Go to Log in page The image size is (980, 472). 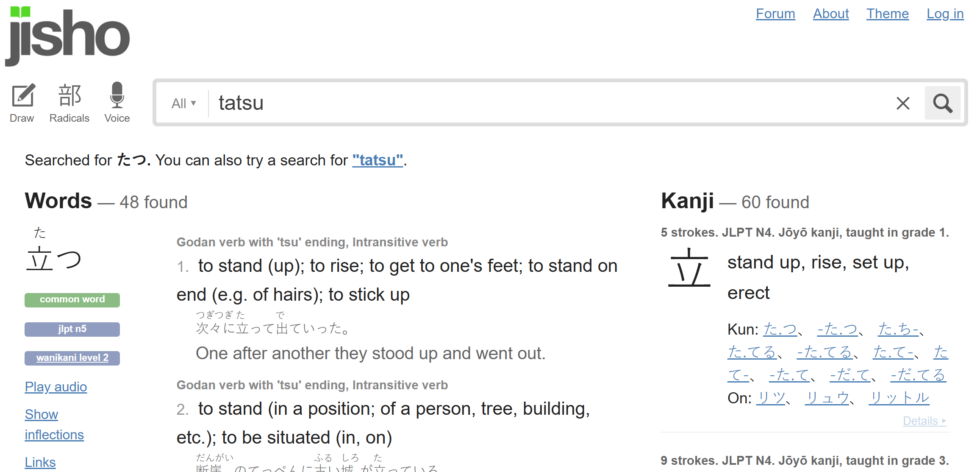[945, 14]
